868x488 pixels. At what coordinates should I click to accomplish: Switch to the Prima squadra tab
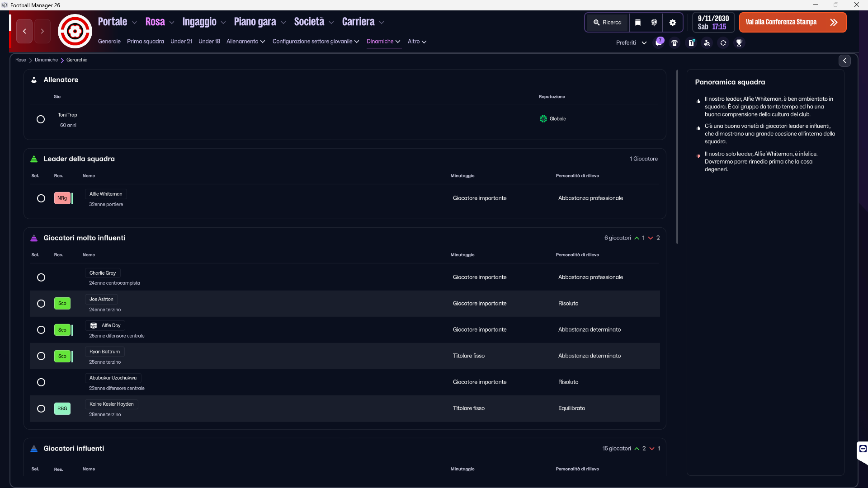click(x=145, y=42)
